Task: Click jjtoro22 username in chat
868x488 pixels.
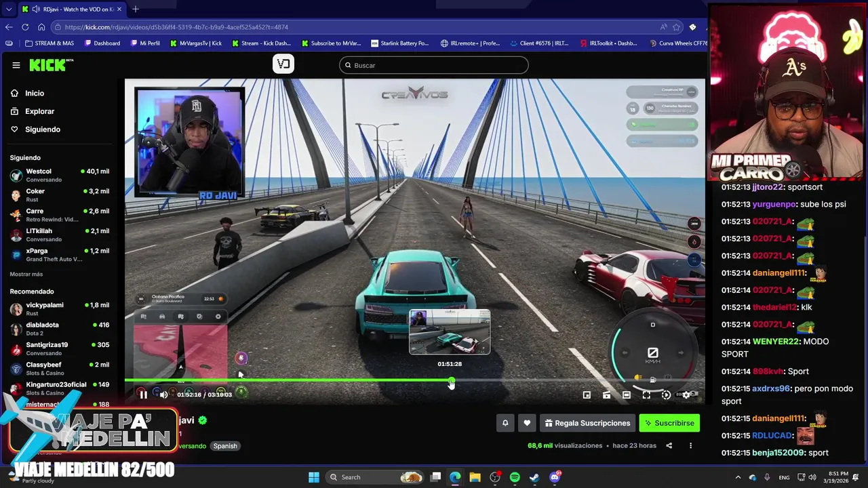Action: [768, 187]
